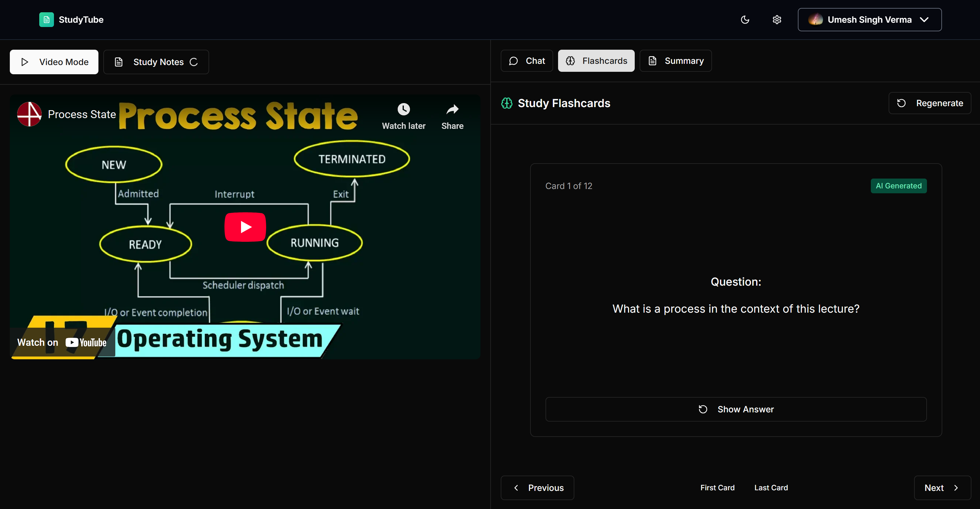980x509 pixels.
Task: Jump to Last Card
Action: pos(771,488)
